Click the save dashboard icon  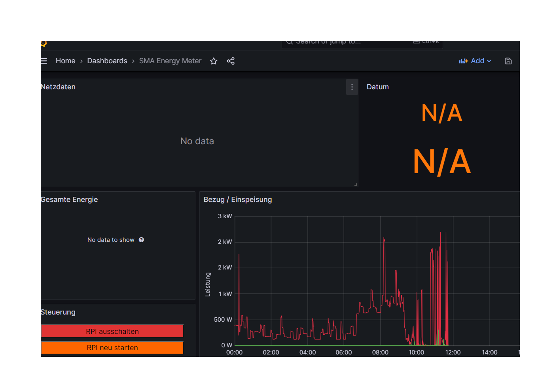tap(508, 61)
